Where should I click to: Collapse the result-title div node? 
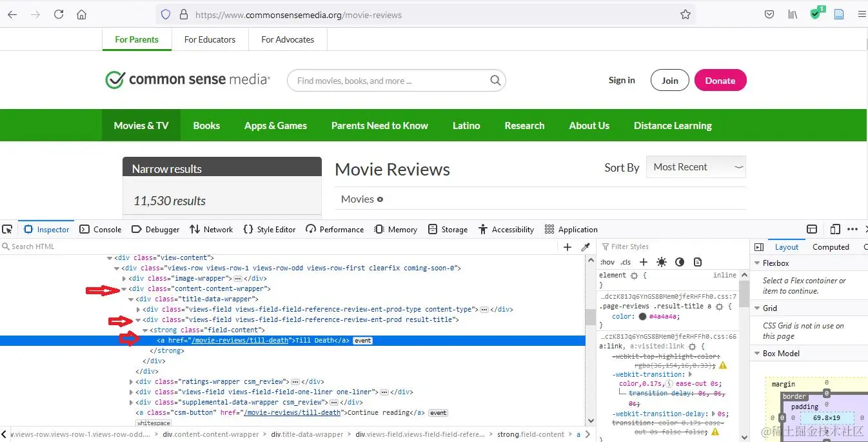click(138, 320)
